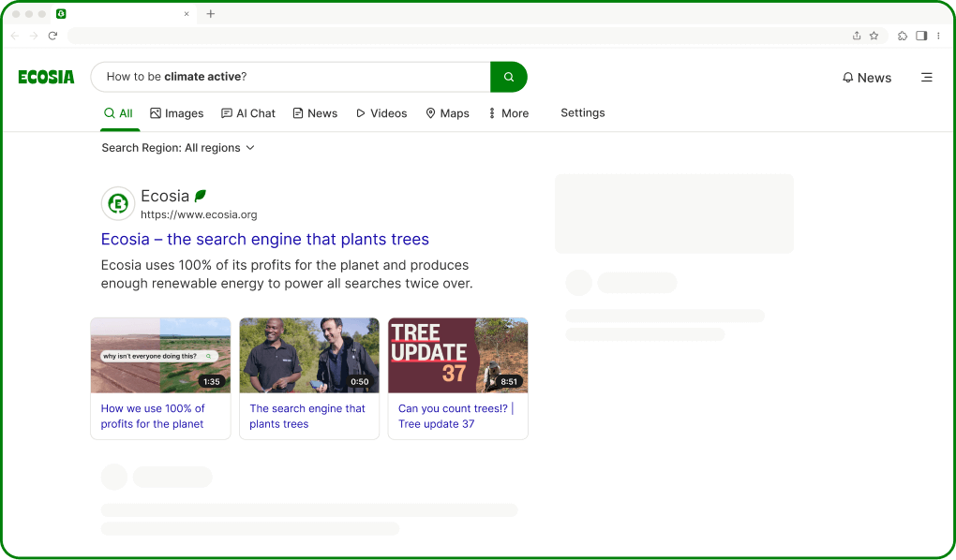Open the search Settings

point(582,112)
